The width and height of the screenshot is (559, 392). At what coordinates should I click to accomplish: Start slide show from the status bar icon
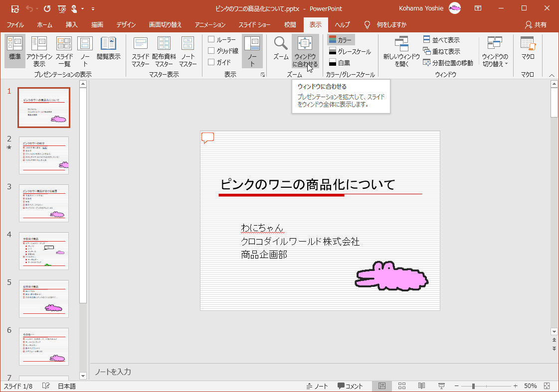click(441, 386)
